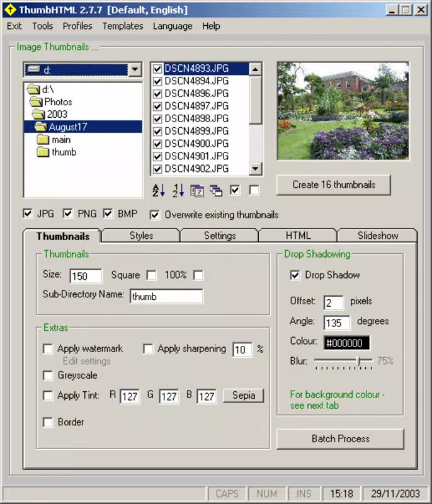Click the Photos folder icon

pos(36,102)
